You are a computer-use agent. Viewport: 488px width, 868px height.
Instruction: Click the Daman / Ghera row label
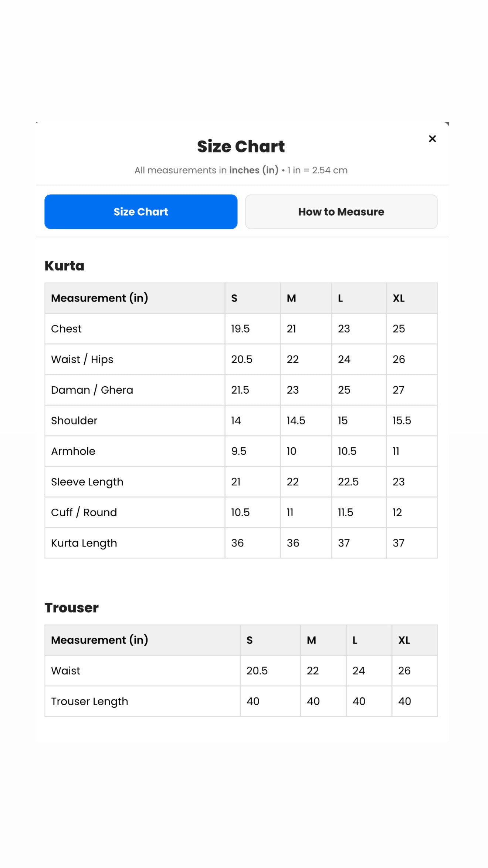click(x=92, y=390)
